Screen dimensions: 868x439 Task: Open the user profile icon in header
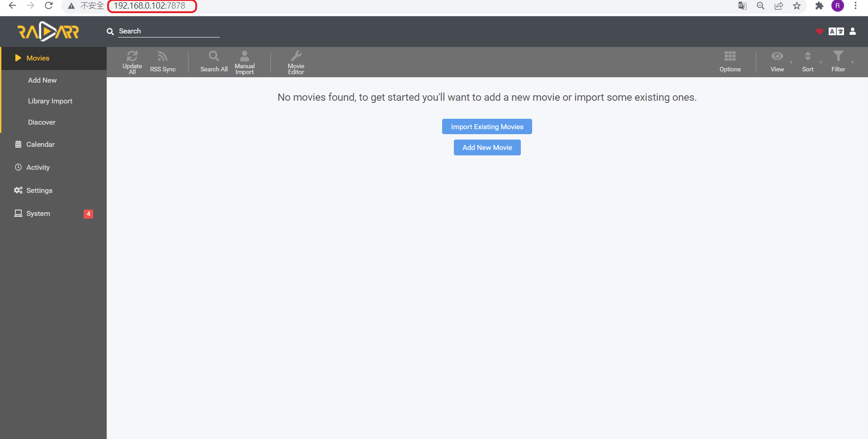(853, 31)
